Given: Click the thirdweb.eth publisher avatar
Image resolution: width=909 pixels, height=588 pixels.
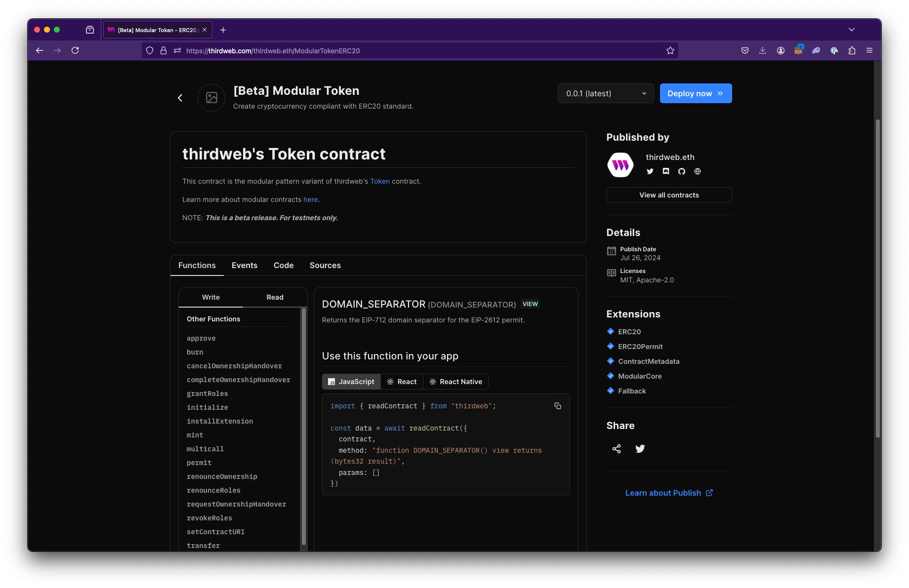Looking at the screenshot, I should coord(620,165).
